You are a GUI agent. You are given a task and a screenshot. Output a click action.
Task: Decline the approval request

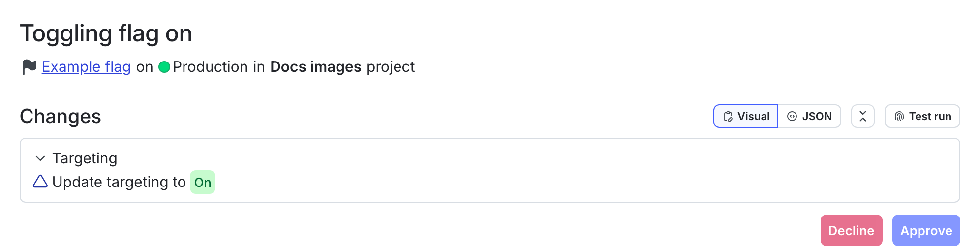point(851,230)
